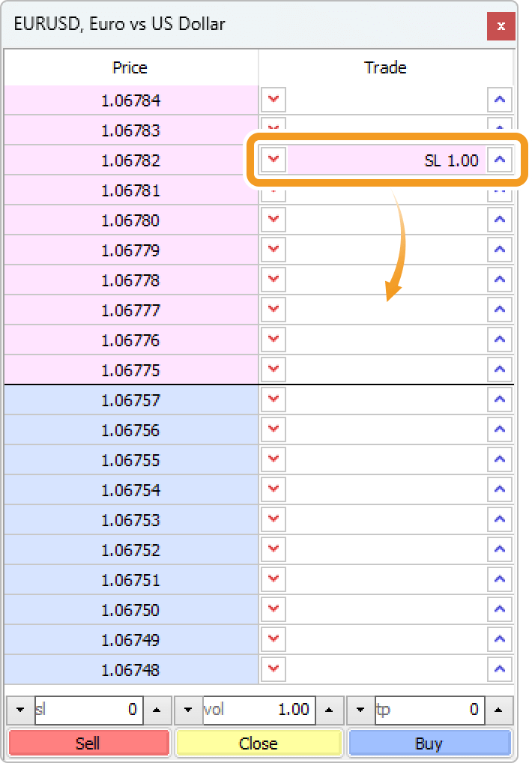Select price cell 1.06748
This screenshot has width=532, height=763.
point(131,670)
